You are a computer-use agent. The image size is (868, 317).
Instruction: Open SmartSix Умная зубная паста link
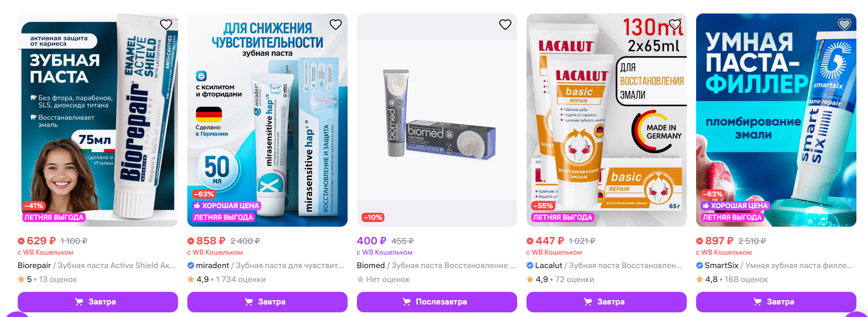pos(775,265)
